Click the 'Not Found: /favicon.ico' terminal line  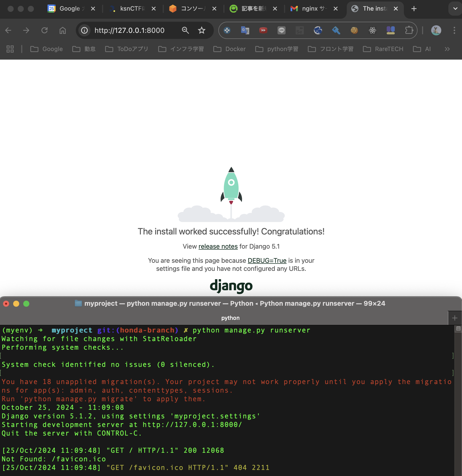(54, 459)
